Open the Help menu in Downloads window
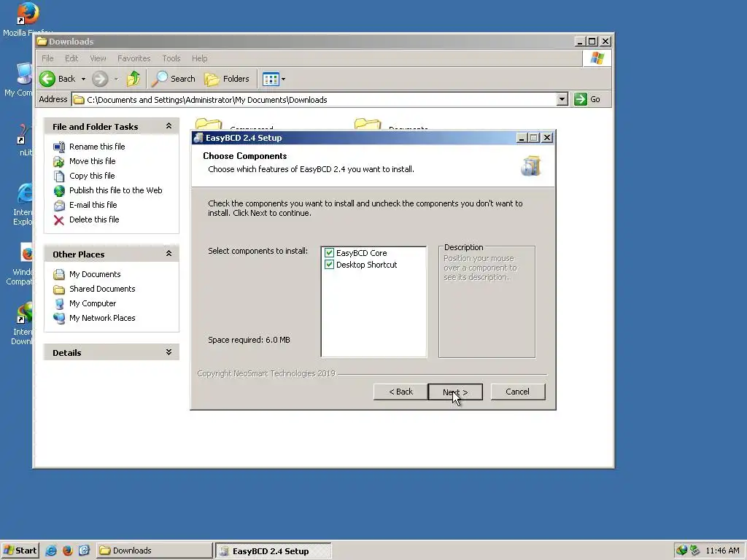Screen dimensions: 747x560 pyautogui.click(x=200, y=58)
